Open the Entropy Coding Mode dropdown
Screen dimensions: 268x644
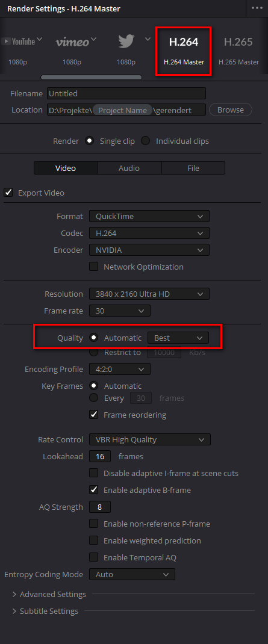pos(132,574)
